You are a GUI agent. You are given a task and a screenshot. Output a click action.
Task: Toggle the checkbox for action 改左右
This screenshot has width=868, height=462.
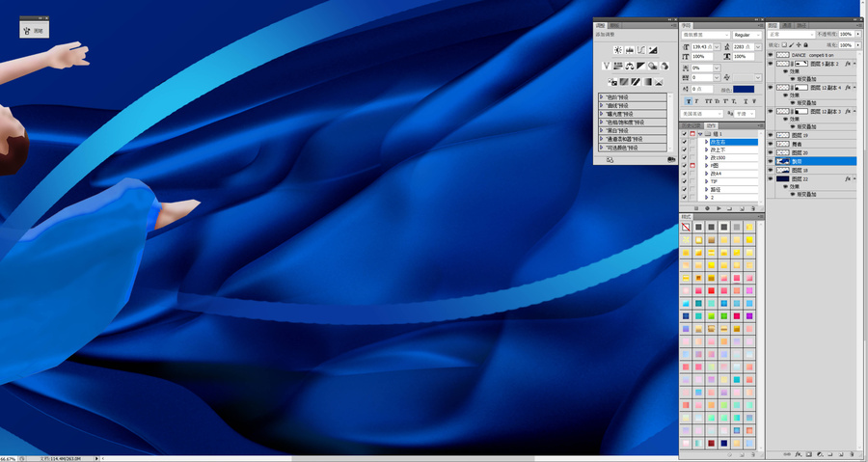click(684, 142)
